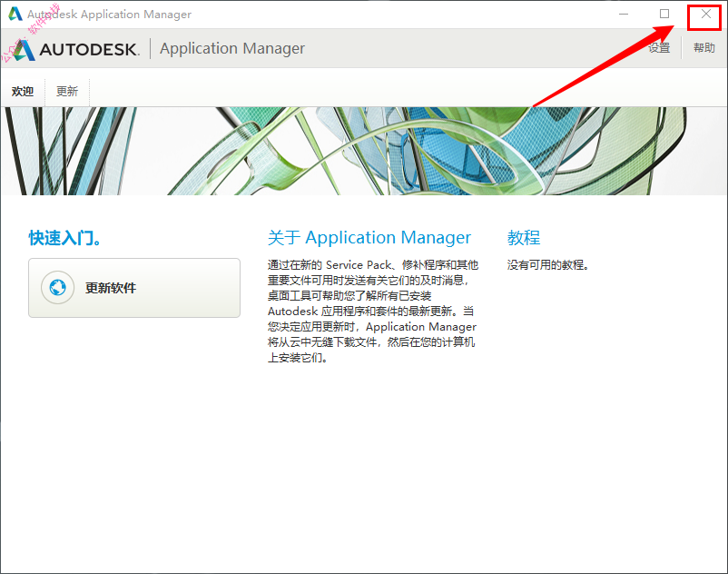
Task: Click the text 没有可用的教程
Action: click(x=548, y=264)
